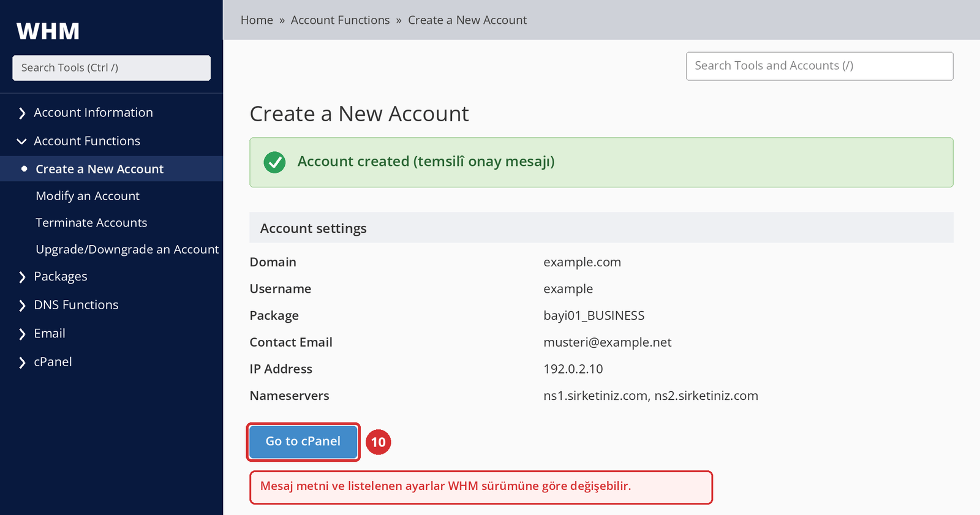Viewport: 980px width, 515px height.
Task: Click the Go to cPanel button
Action: pyautogui.click(x=303, y=442)
